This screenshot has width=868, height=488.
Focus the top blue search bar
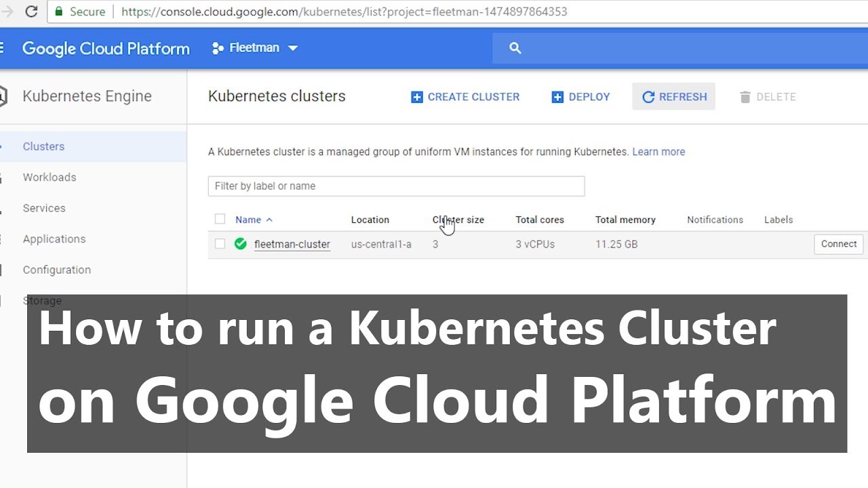pos(680,48)
